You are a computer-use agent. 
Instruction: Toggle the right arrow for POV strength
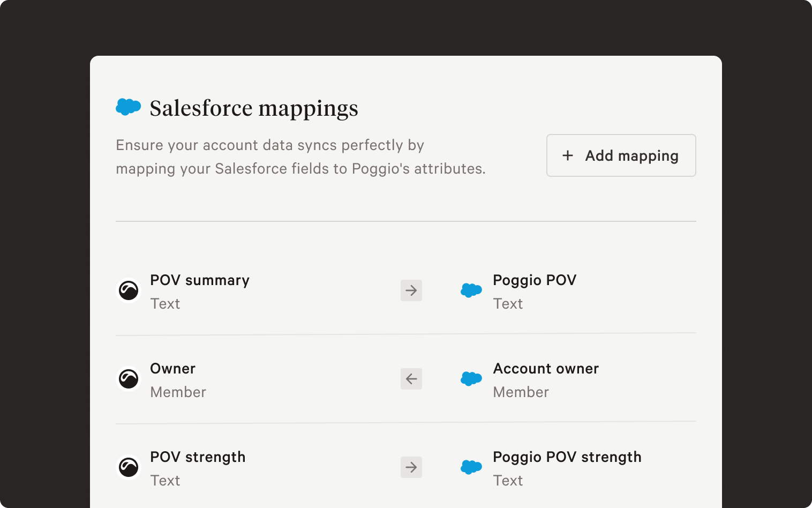point(411,467)
